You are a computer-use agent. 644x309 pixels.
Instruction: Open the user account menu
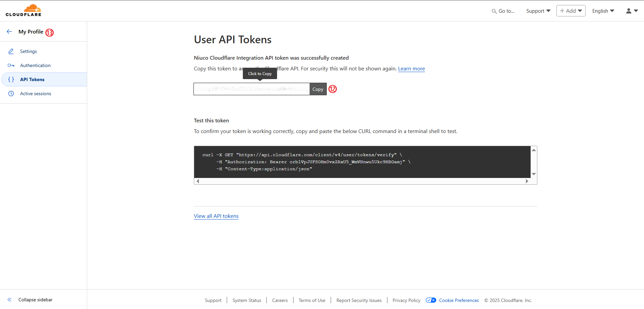(x=632, y=11)
